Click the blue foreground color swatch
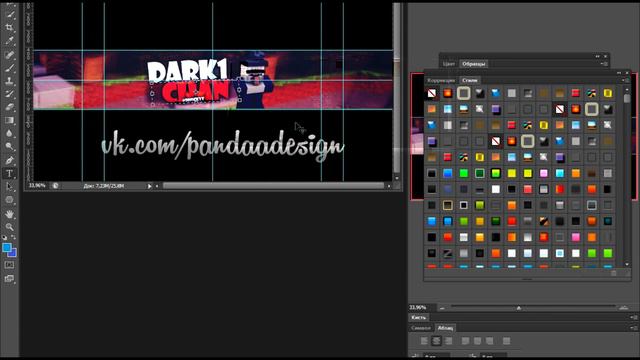The height and width of the screenshot is (360, 640). click(6, 247)
